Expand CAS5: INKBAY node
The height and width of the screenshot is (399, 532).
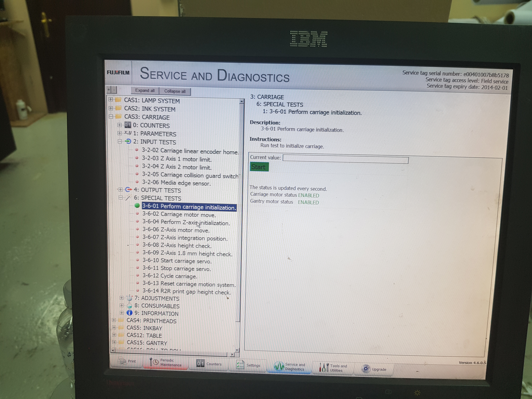tap(114, 327)
